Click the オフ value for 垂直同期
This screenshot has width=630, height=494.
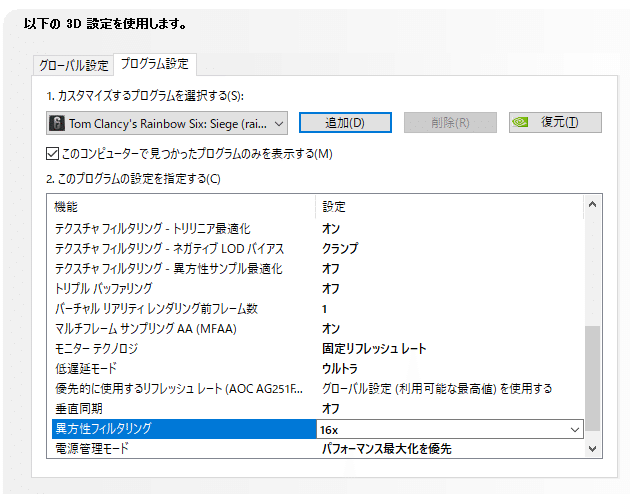click(331, 409)
